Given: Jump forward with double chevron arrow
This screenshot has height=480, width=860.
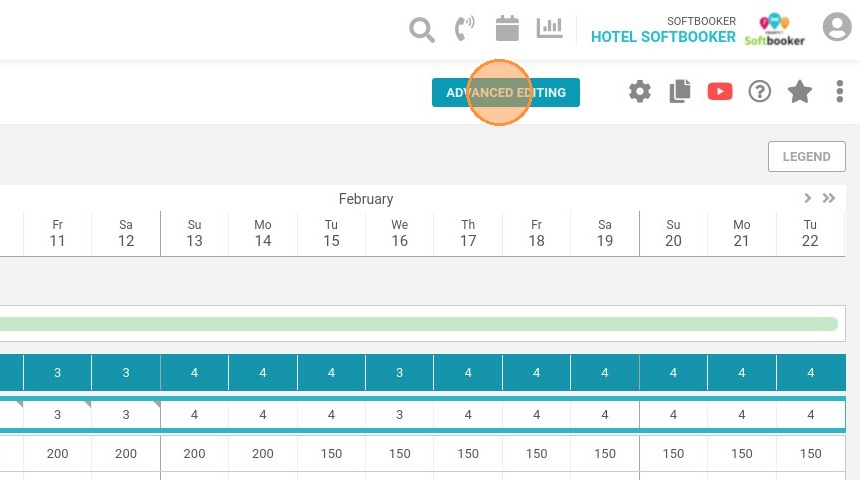Looking at the screenshot, I should (829, 198).
